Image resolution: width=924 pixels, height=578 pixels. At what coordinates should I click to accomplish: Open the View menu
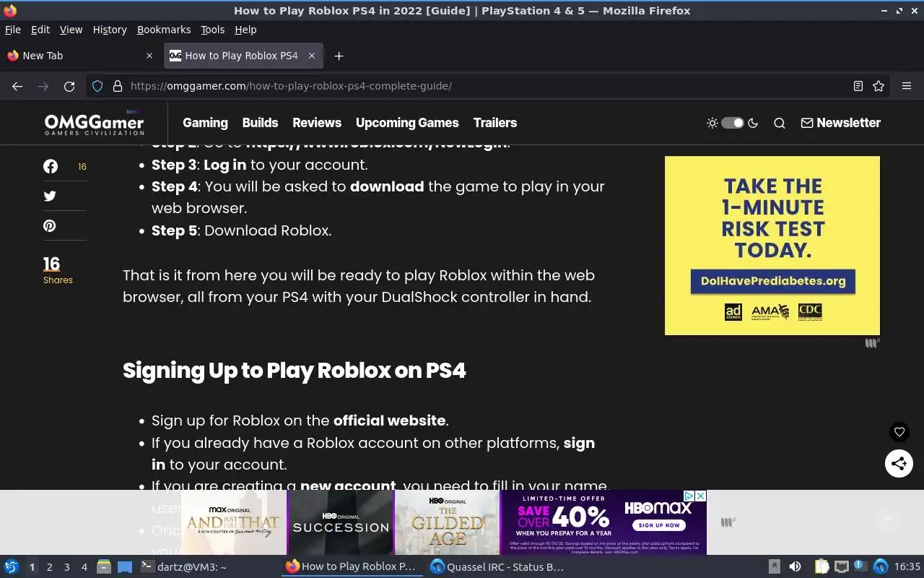[71, 30]
